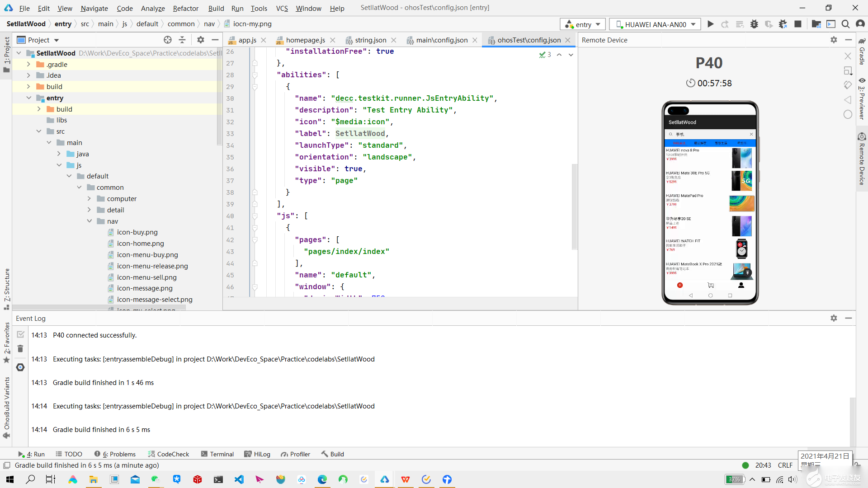
Task: Click the nav breadcrumb in navigation bar
Action: click(209, 24)
